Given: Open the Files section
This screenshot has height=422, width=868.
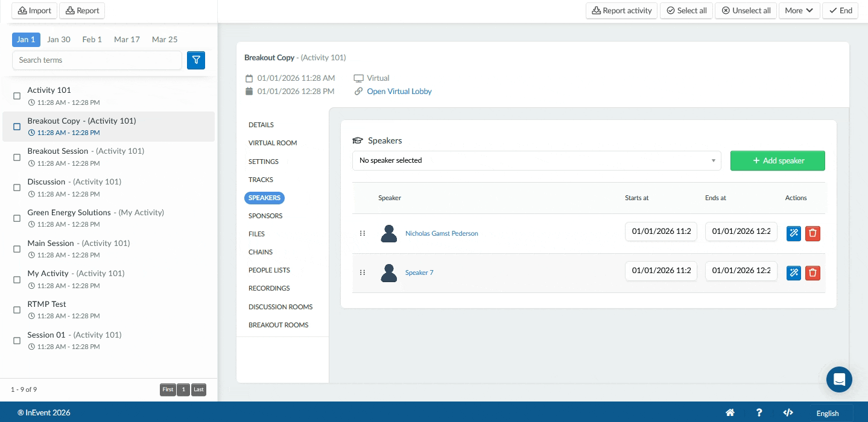Looking at the screenshot, I should (256, 234).
